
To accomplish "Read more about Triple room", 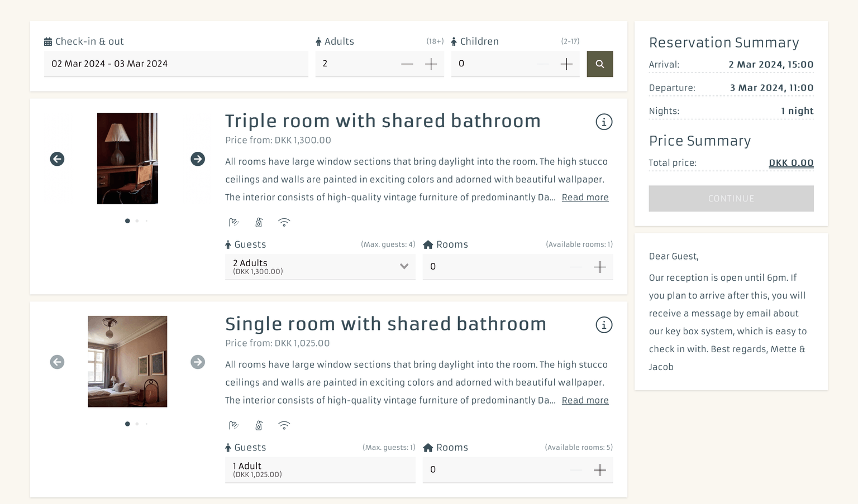I will click(585, 197).
